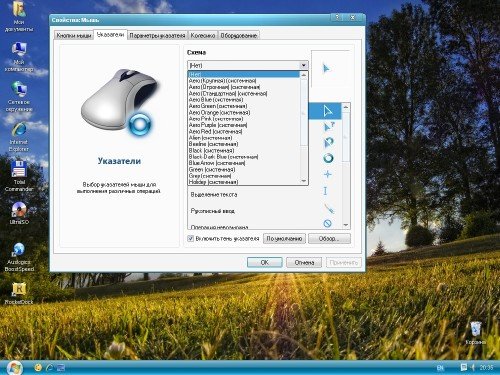Screen dimensions: 500x375
Task: Launch Auslogics BoostSpeed desktop shortcut
Action: tap(19, 257)
